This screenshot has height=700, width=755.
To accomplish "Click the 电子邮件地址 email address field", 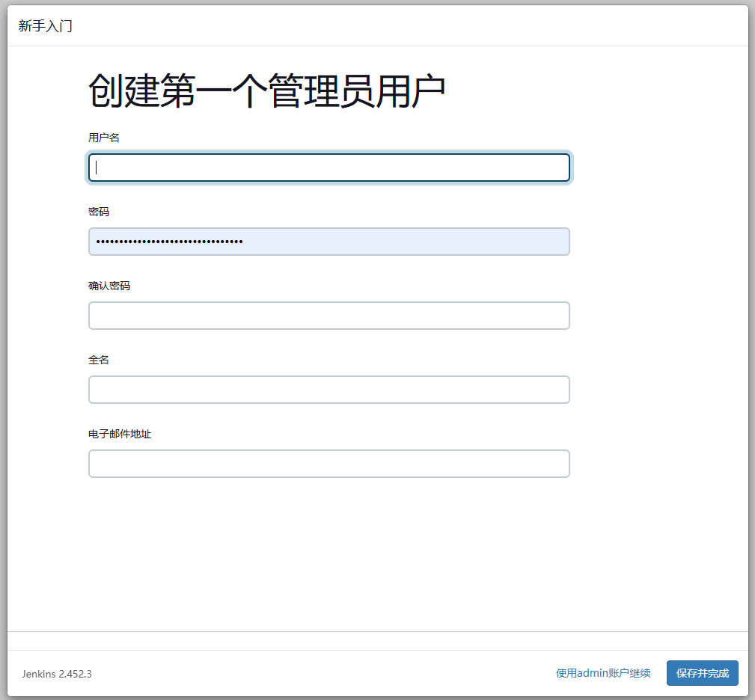I will (x=329, y=464).
